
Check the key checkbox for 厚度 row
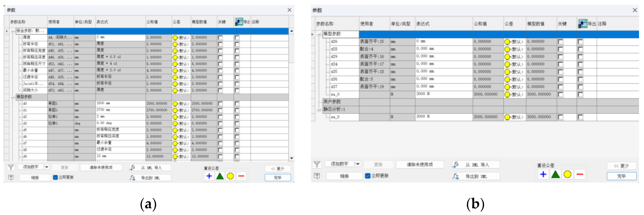(x=220, y=37)
